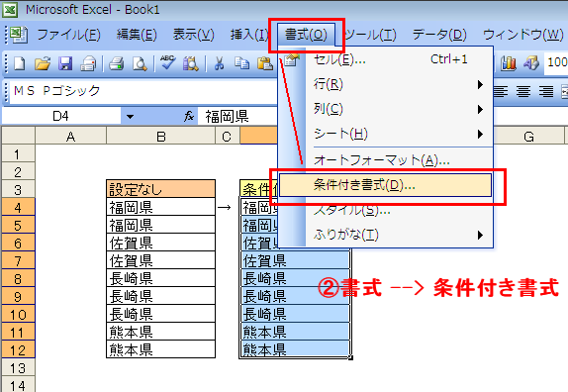The image size is (568, 392).
Task: Click the workbook document icon beside ファイル
Action: [19, 35]
